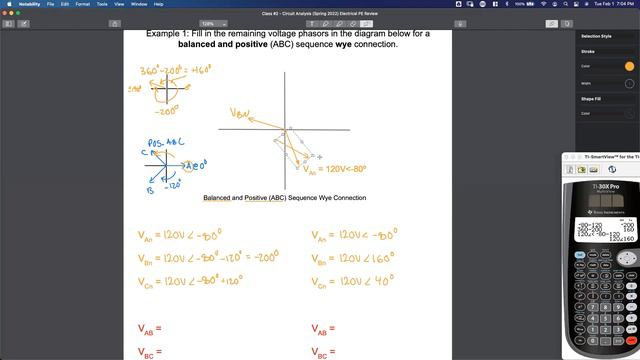
Task: Click the Tue Feb 1 7:04 PM clock
Action: (x=613, y=4)
